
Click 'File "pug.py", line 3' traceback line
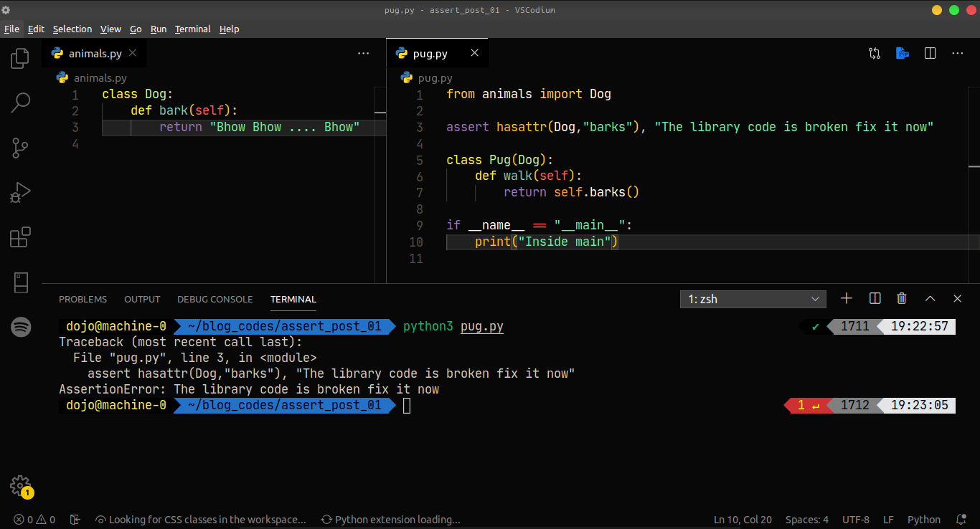(194, 358)
